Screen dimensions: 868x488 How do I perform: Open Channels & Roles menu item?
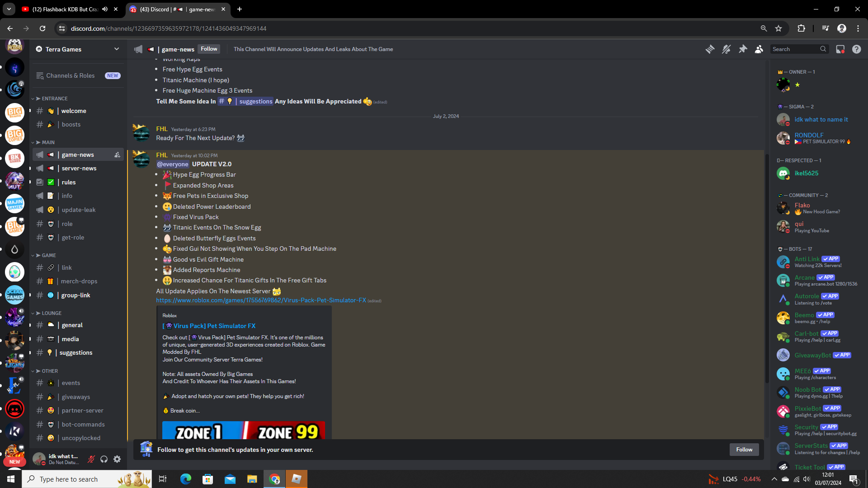tap(70, 75)
